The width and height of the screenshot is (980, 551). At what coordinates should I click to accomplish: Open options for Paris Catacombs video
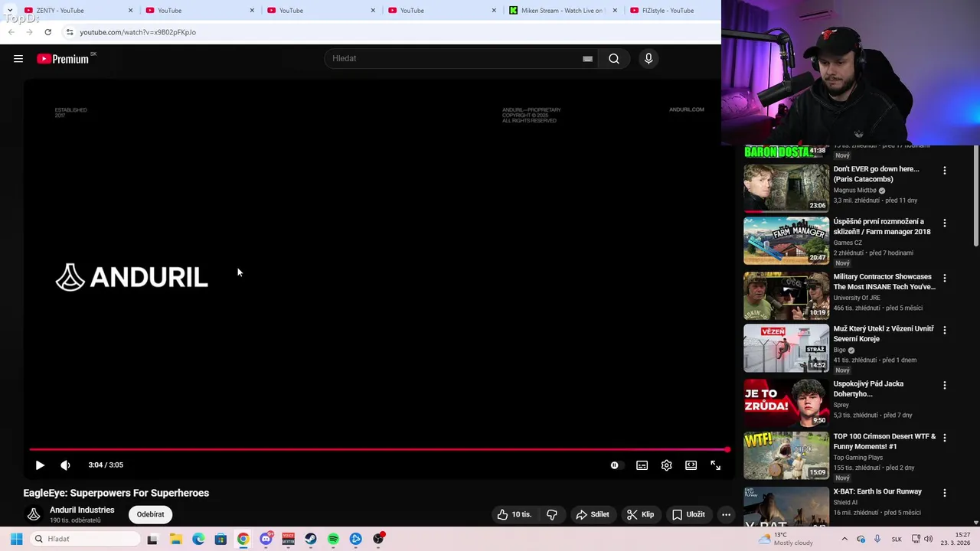[945, 171]
